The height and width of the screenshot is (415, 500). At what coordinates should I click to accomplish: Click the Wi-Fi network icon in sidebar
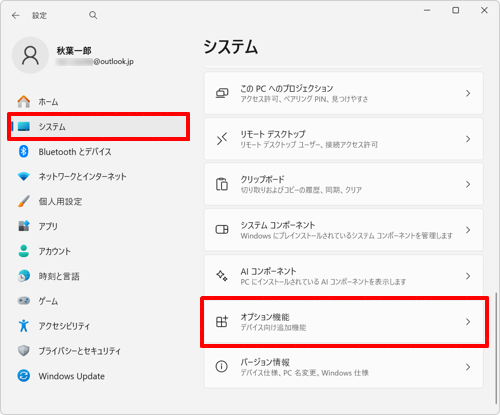point(24,176)
